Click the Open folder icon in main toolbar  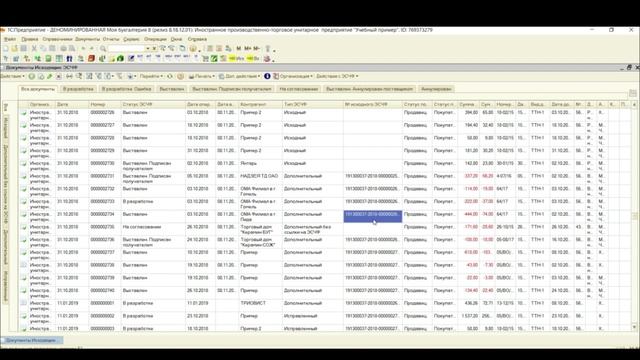click(x=14, y=49)
